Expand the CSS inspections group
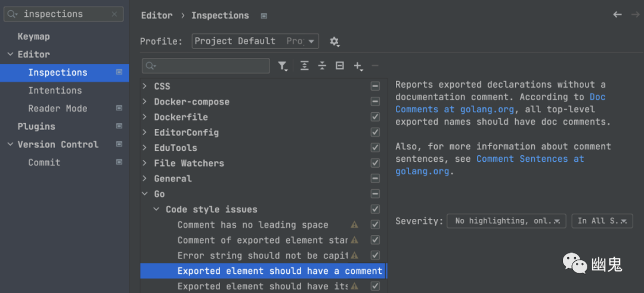Image resolution: width=644 pixels, height=293 pixels. [x=145, y=86]
